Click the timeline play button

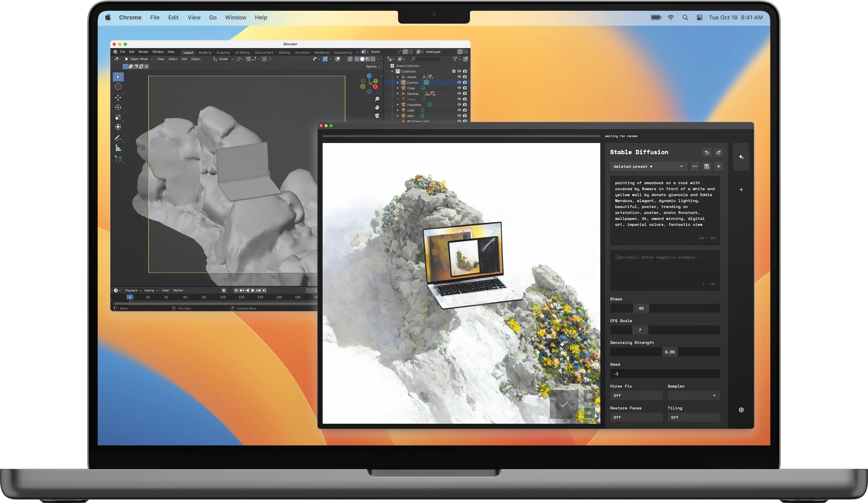(x=253, y=290)
